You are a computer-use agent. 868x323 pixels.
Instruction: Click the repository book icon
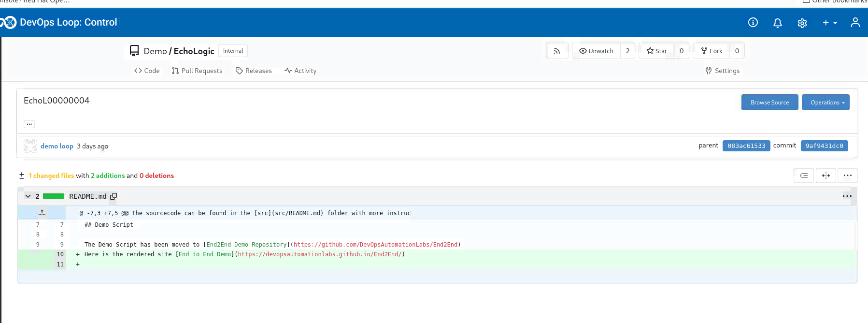(134, 51)
